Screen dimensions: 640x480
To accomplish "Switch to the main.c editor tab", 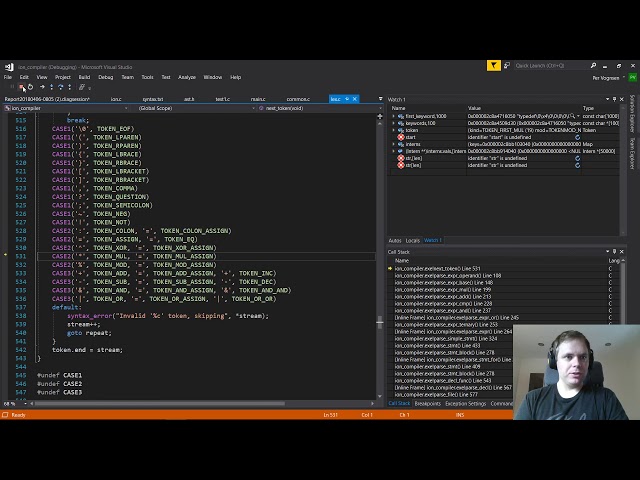I will pyautogui.click(x=258, y=99).
